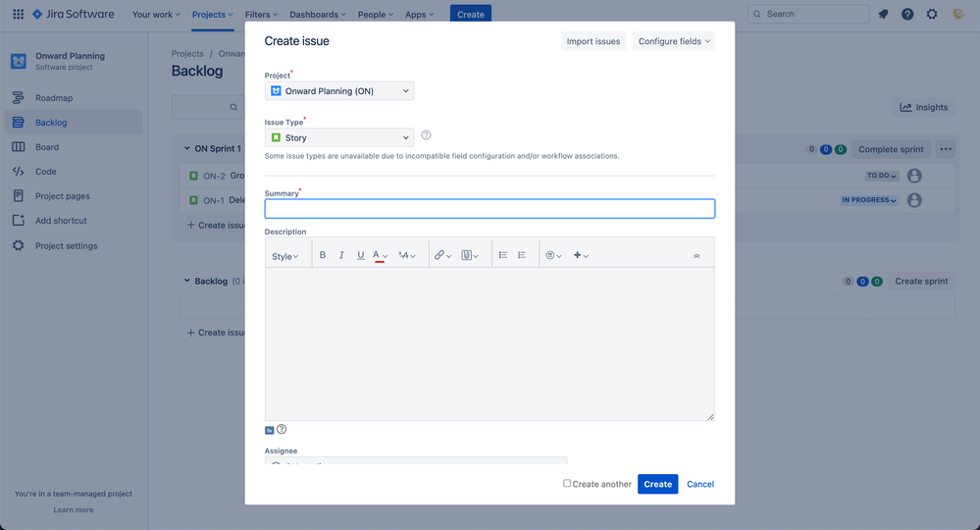The width and height of the screenshot is (980, 530).
Task: Click the top Search field
Action: [808, 14]
